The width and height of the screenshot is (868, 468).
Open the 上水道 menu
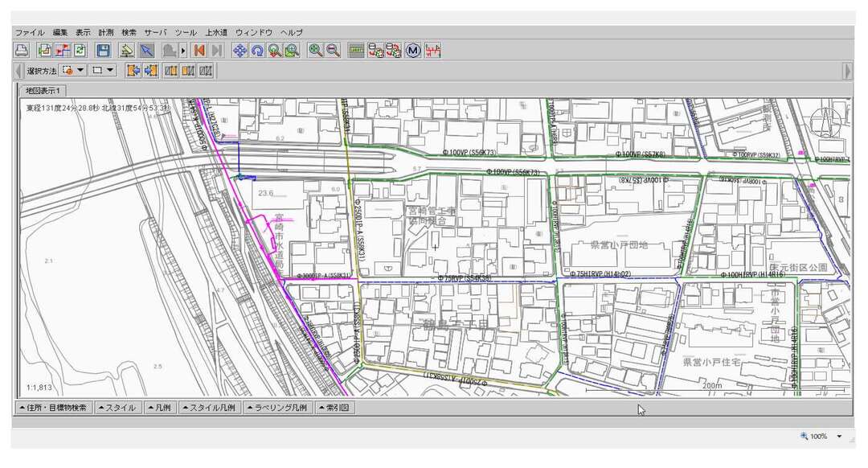coord(216,33)
